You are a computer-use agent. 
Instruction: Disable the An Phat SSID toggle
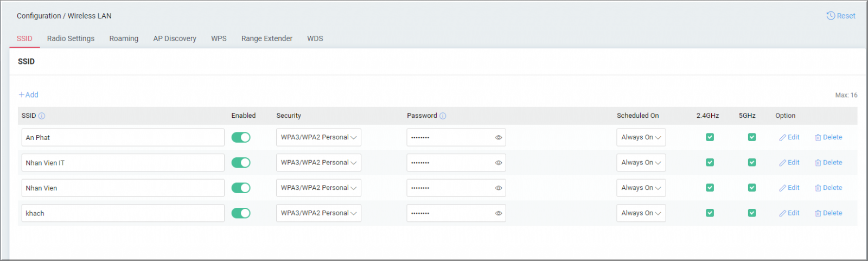(241, 137)
